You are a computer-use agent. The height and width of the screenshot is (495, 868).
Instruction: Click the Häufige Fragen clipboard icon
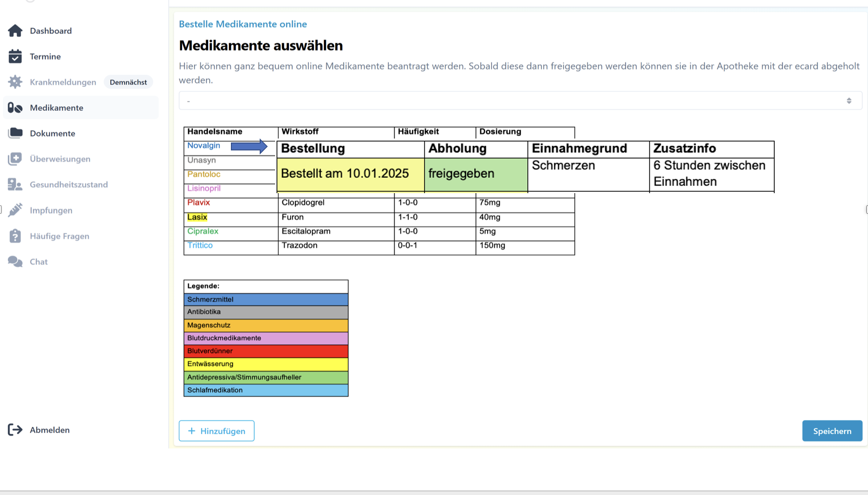tap(15, 236)
